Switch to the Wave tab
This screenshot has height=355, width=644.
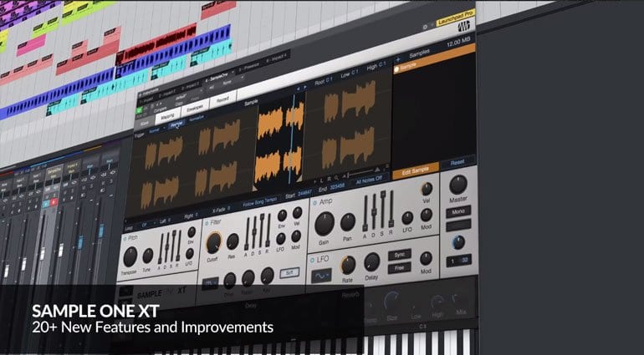145,122
